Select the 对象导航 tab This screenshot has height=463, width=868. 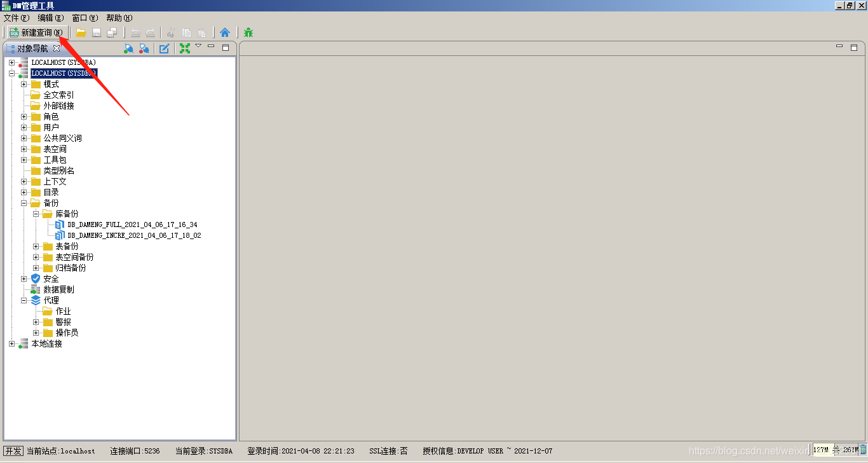(x=32, y=48)
